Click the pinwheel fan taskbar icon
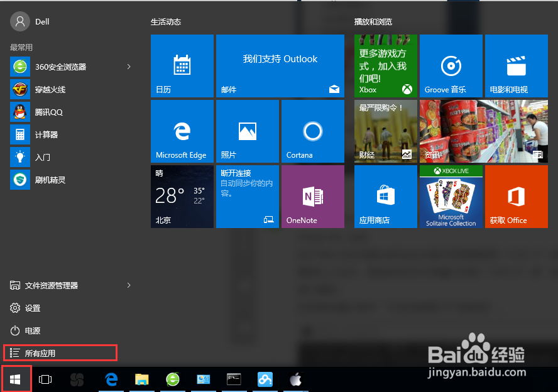Viewport: 558px width, 392px height. tap(77, 379)
